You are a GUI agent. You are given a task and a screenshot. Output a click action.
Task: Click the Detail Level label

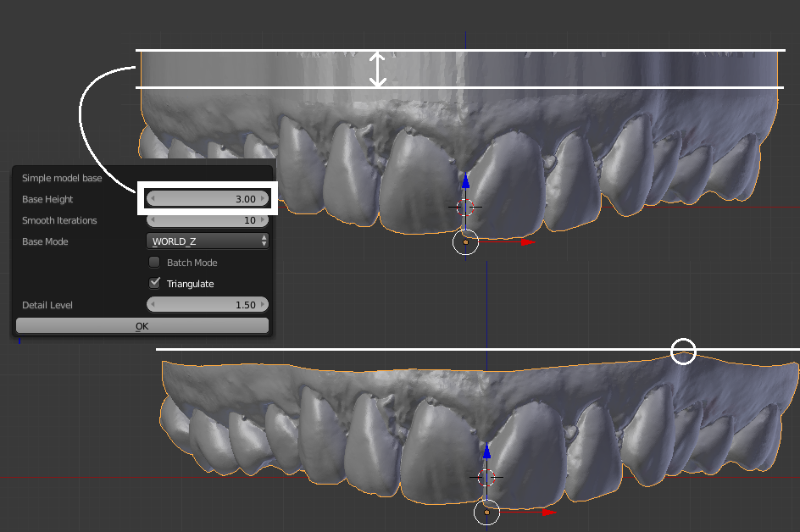click(x=47, y=305)
